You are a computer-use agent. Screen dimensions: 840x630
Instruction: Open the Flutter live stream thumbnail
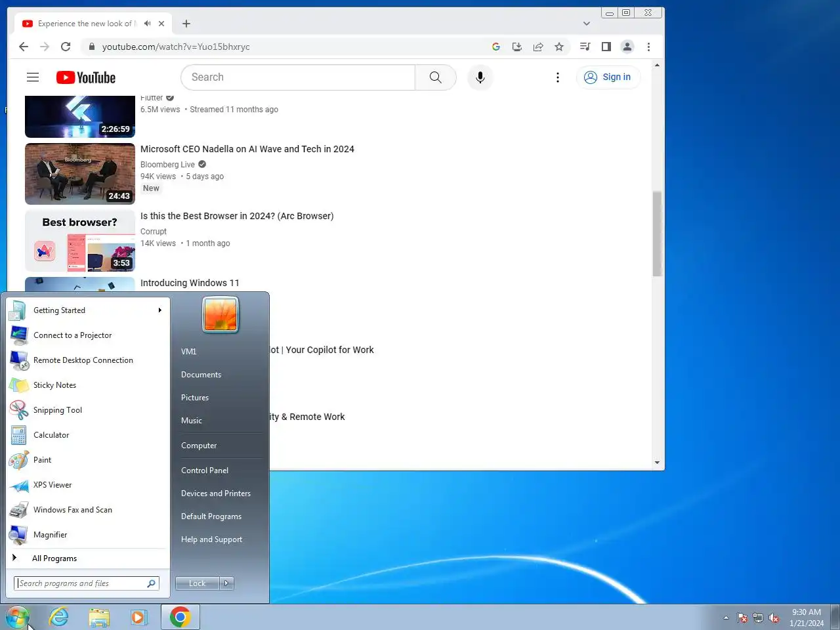click(80, 116)
